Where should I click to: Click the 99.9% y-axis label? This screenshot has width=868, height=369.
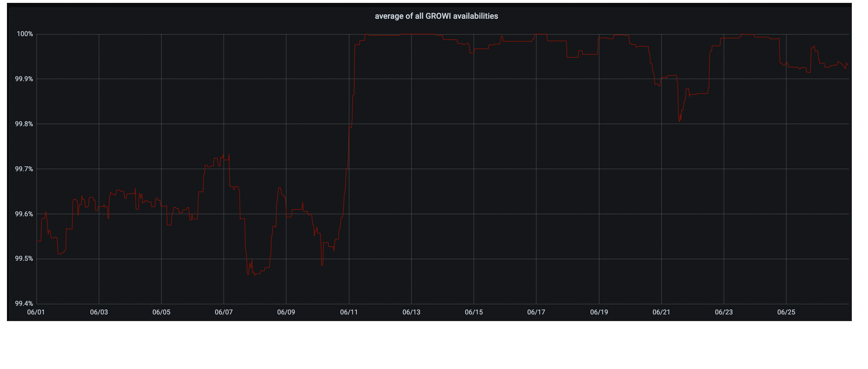(24, 79)
